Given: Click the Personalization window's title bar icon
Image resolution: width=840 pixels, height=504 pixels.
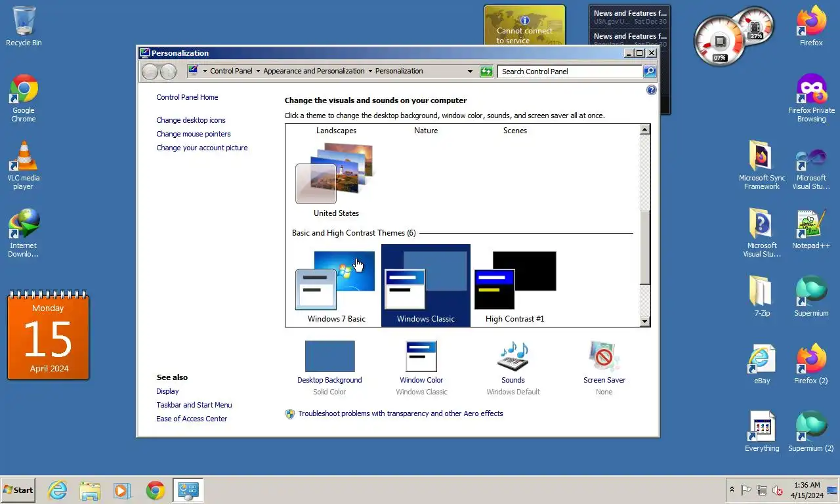Looking at the screenshot, I should (x=145, y=53).
